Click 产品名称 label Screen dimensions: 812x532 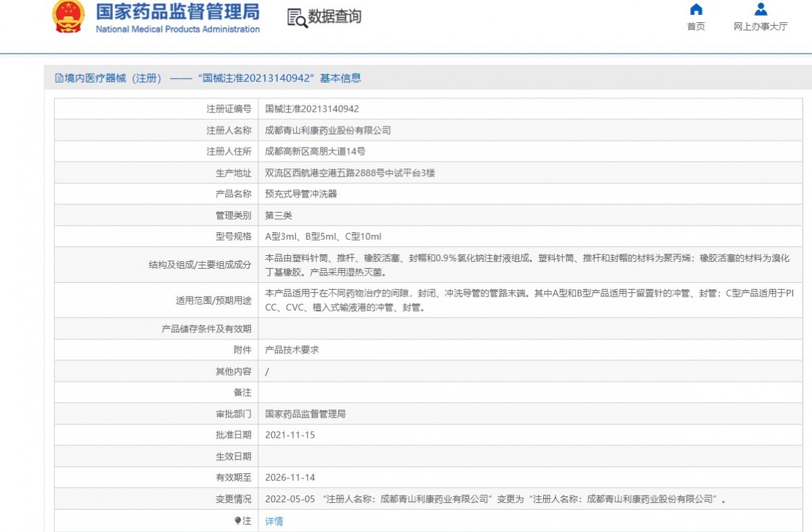(233, 194)
